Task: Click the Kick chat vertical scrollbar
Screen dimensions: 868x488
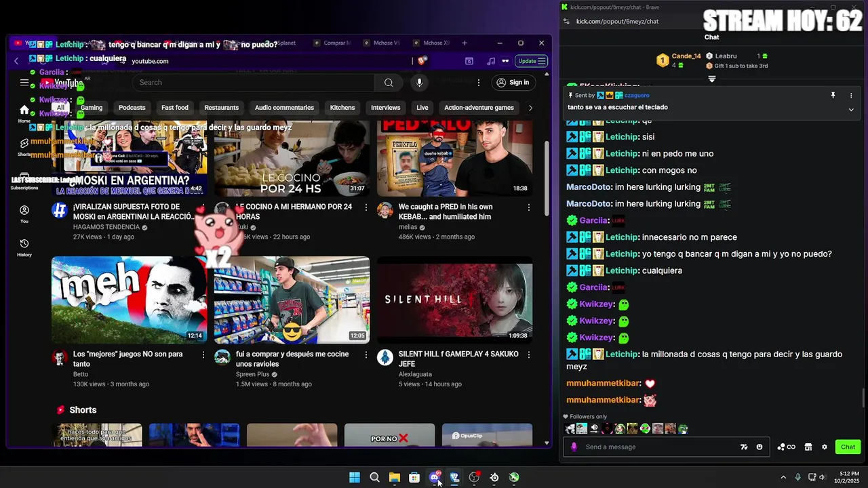Action: tap(864, 399)
